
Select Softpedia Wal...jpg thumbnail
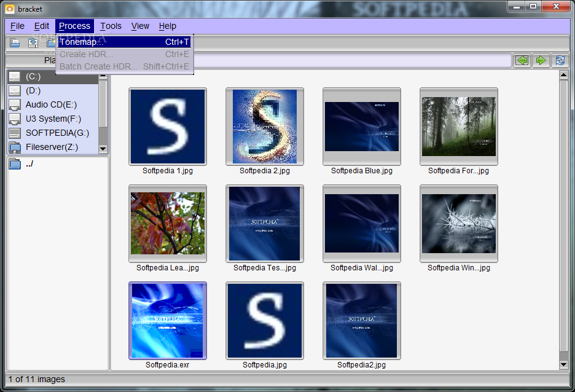(x=362, y=224)
